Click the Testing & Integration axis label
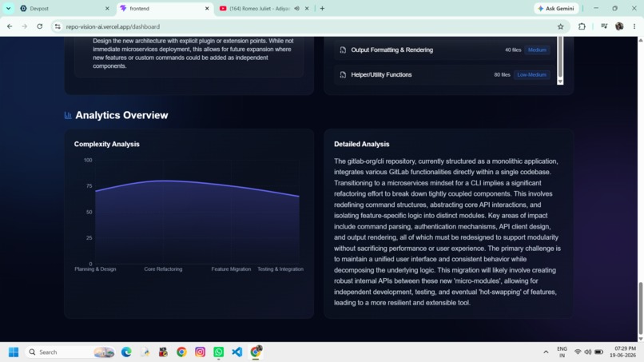 (x=280, y=269)
